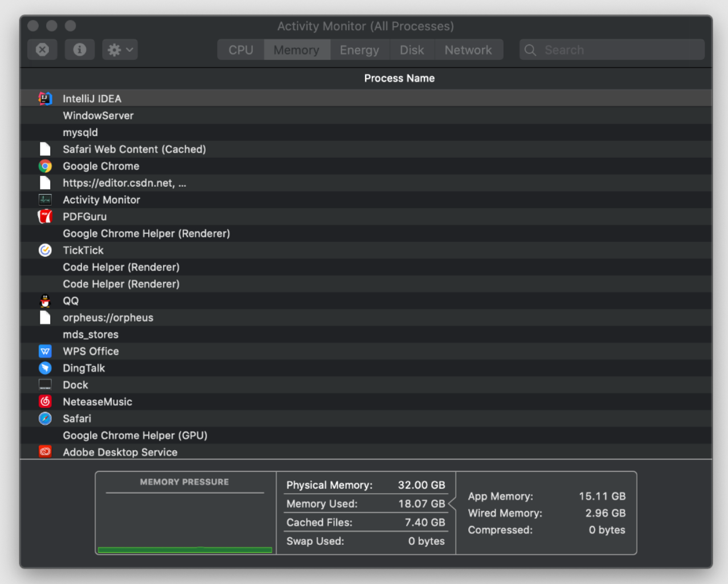728x584 pixels.
Task: Show the Network tab
Action: 468,50
